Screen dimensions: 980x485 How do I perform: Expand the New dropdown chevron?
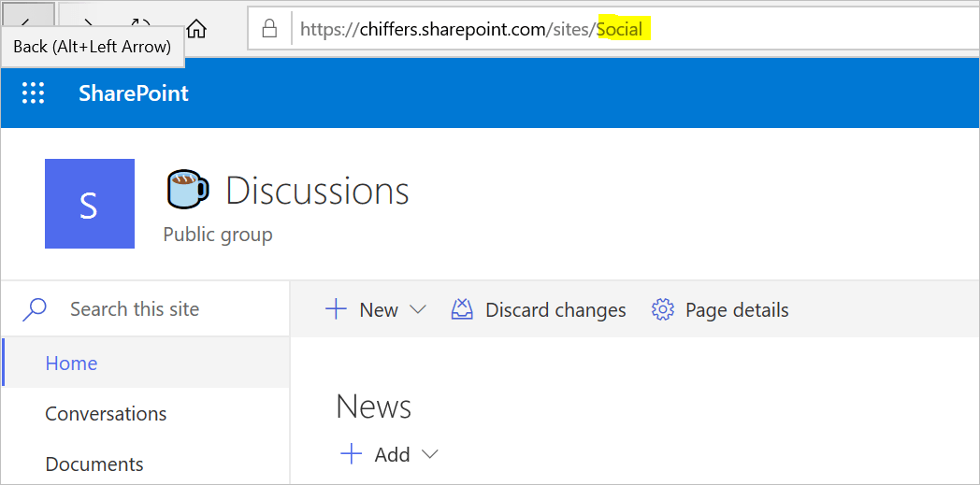pyautogui.click(x=417, y=309)
